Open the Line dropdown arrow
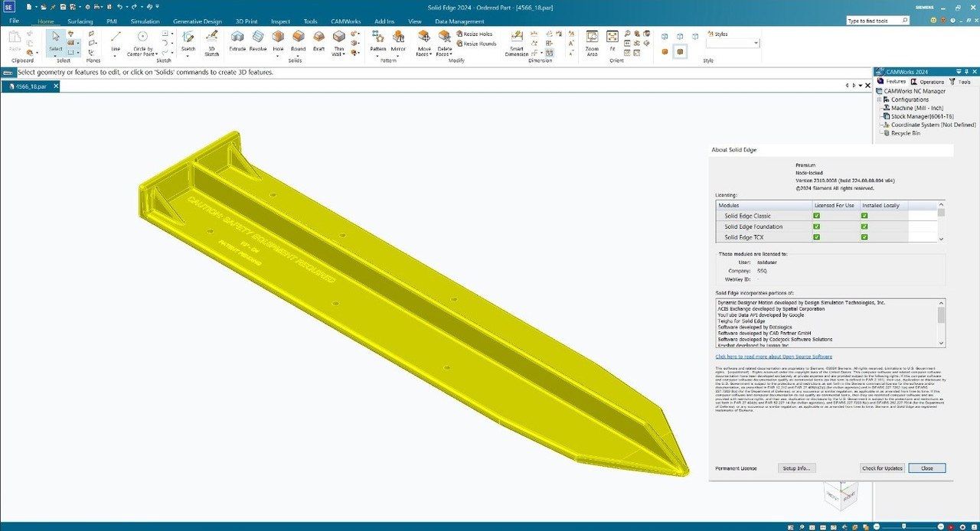This screenshot has height=531, width=980. 116,54
